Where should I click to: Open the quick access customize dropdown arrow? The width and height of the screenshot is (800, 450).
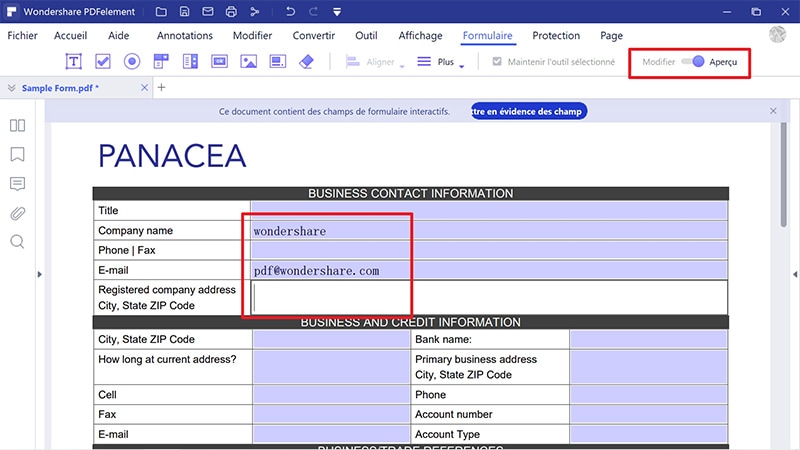point(337,12)
